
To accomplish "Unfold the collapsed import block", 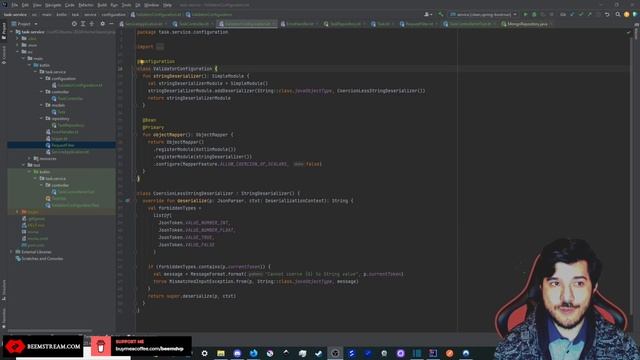I will tap(160, 47).
